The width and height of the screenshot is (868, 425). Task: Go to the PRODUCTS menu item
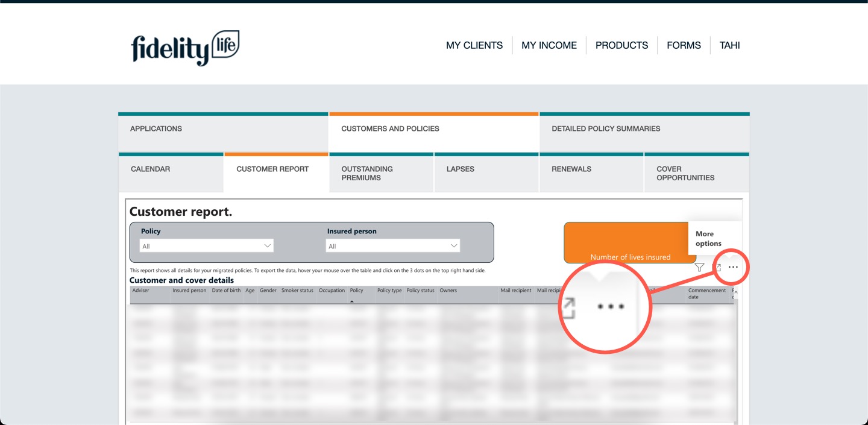(621, 45)
